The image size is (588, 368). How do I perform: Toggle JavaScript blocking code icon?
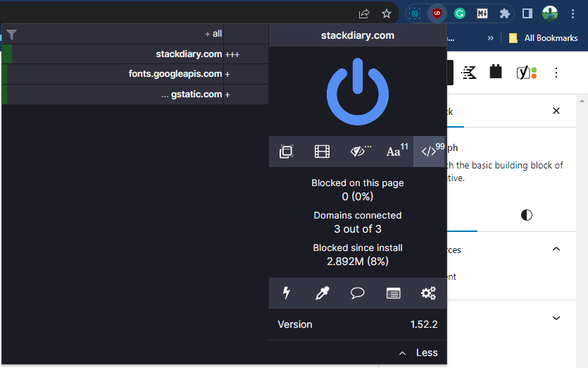[430, 152]
